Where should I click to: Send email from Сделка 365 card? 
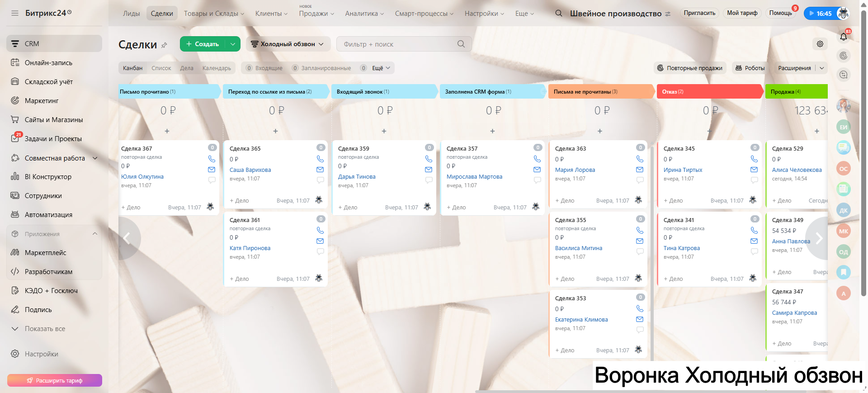(x=320, y=170)
